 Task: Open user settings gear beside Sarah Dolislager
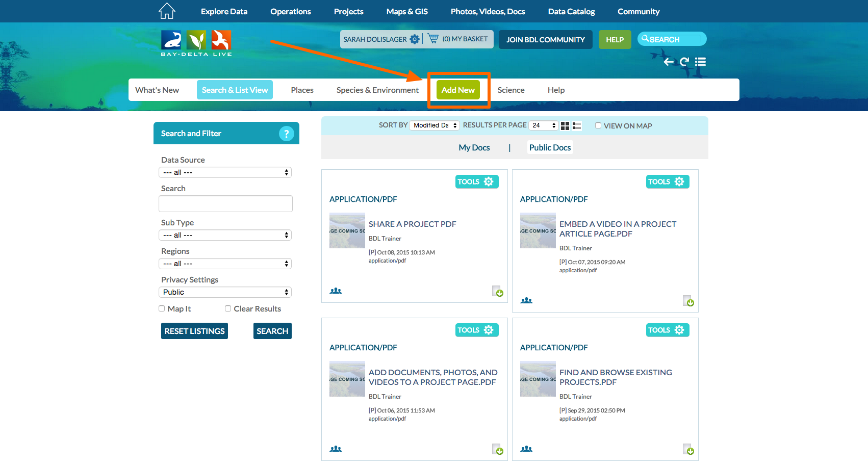(x=415, y=39)
